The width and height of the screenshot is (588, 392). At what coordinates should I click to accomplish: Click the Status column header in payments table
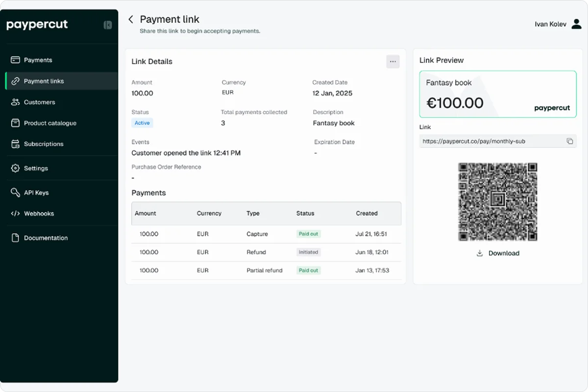click(x=305, y=213)
